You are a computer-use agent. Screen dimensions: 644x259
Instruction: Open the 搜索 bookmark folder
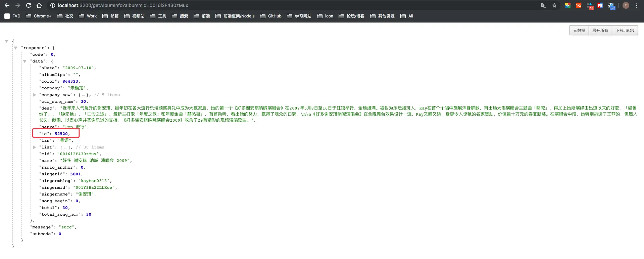(180, 16)
